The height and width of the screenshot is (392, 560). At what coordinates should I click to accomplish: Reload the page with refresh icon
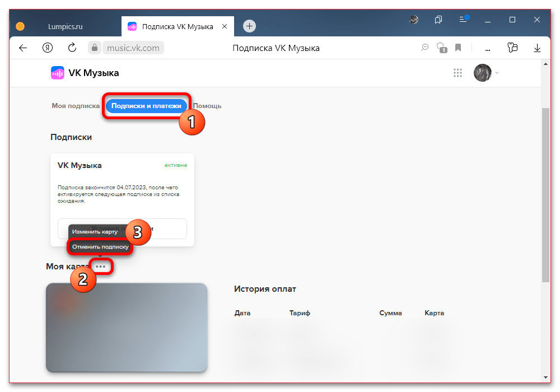[72, 48]
